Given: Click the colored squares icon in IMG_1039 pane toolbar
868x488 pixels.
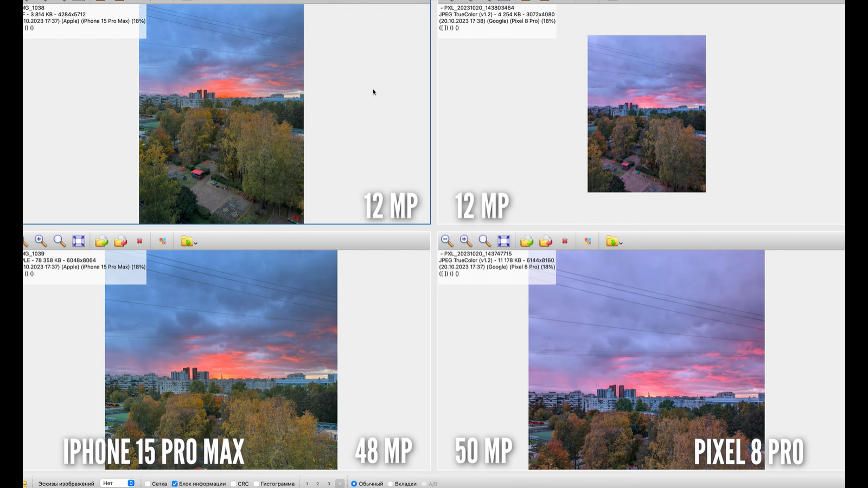Looking at the screenshot, I should click(x=162, y=241).
